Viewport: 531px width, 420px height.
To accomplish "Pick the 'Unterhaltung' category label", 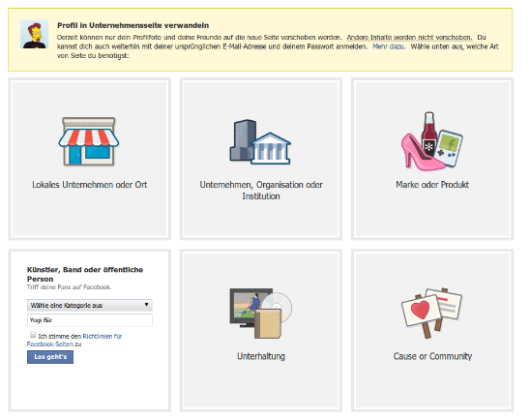I will (261, 356).
